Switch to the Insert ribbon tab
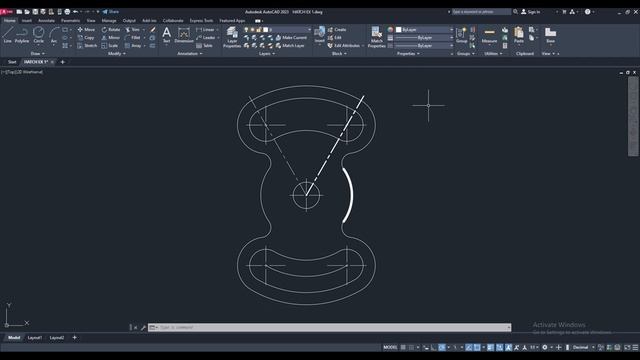Image resolution: width=640 pixels, height=360 pixels. pos(27,20)
